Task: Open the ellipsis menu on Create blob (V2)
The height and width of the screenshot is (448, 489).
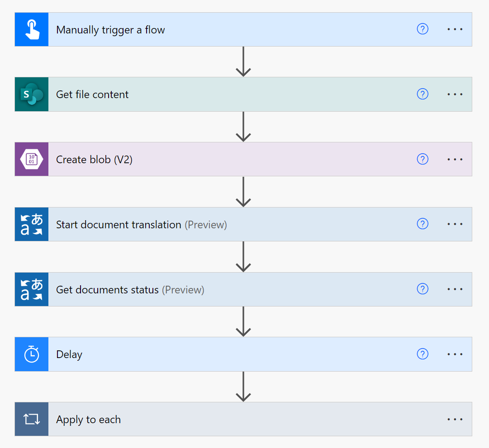Action: [455, 159]
